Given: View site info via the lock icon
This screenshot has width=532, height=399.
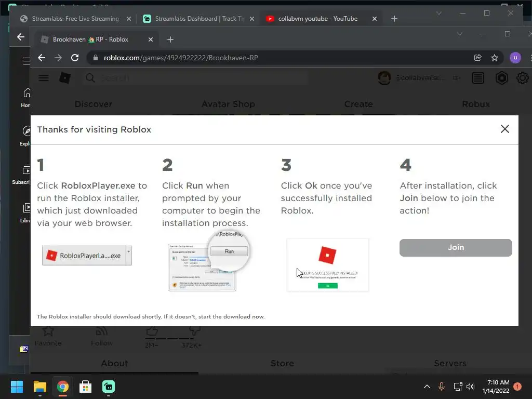Looking at the screenshot, I should pos(96,58).
